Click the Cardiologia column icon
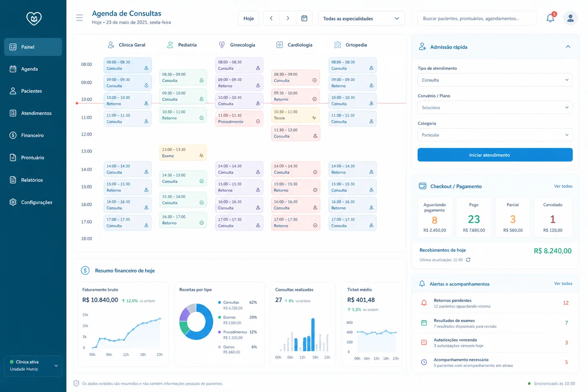 280,45
